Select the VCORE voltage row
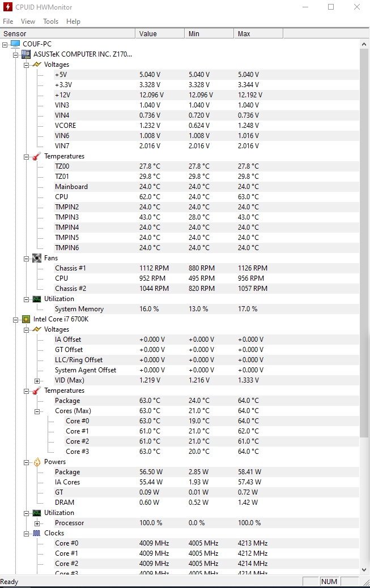This screenshot has width=370, height=588. (65, 126)
